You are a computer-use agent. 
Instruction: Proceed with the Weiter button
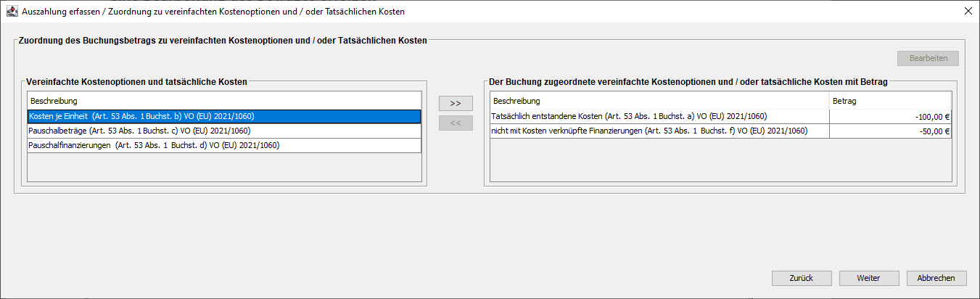click(868, 278)
